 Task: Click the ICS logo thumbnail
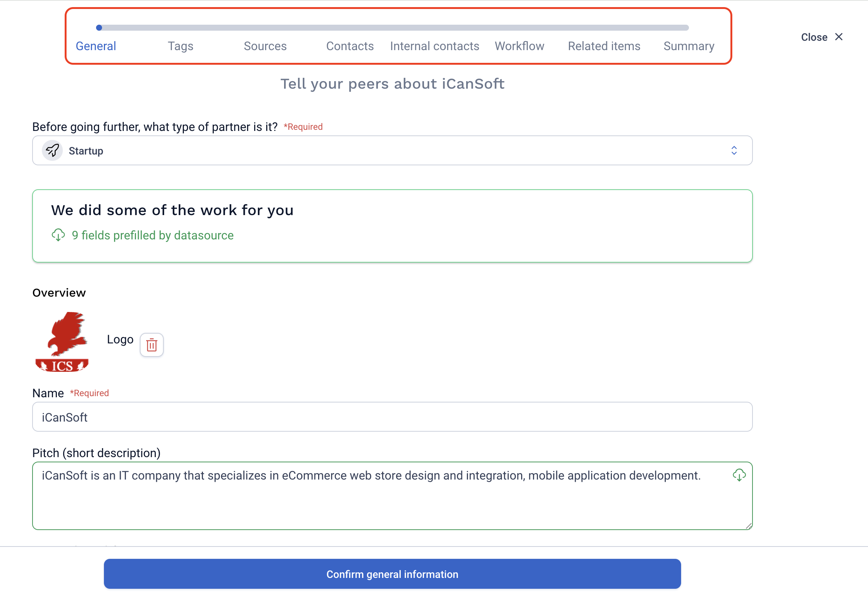coord(62,342)
